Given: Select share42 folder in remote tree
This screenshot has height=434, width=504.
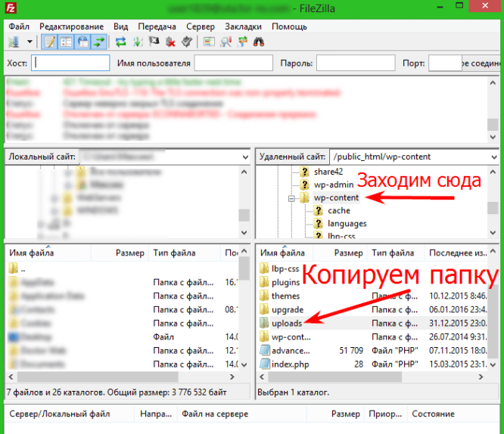Looking at the screenshot, I should click(328, 172).
